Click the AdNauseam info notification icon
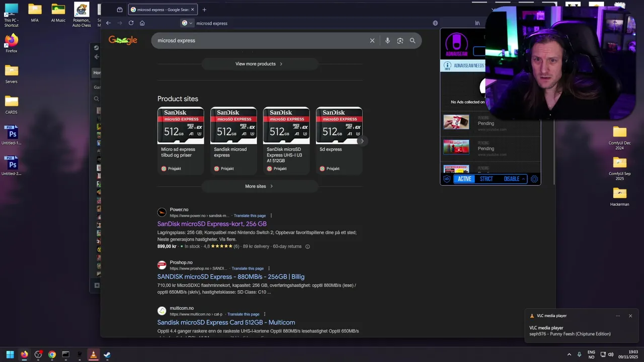The width and height of the screenshot is (644, 362). tap(447, 66)
